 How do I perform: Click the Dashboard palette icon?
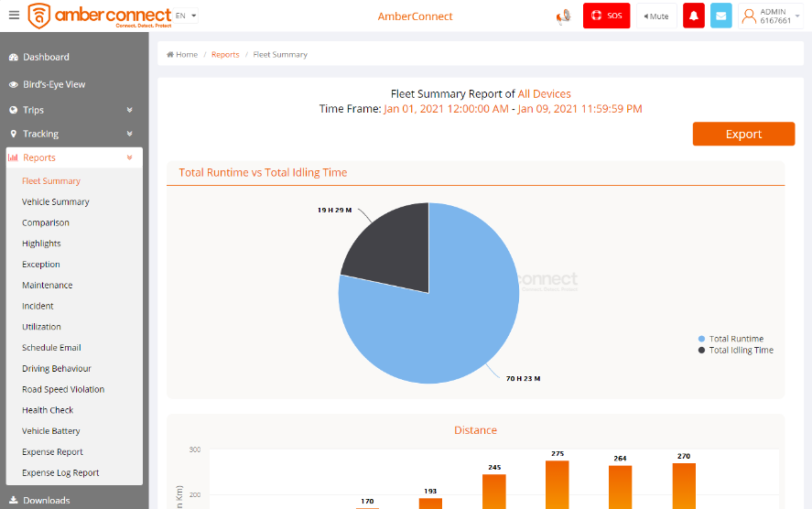[x=14, y=57]
